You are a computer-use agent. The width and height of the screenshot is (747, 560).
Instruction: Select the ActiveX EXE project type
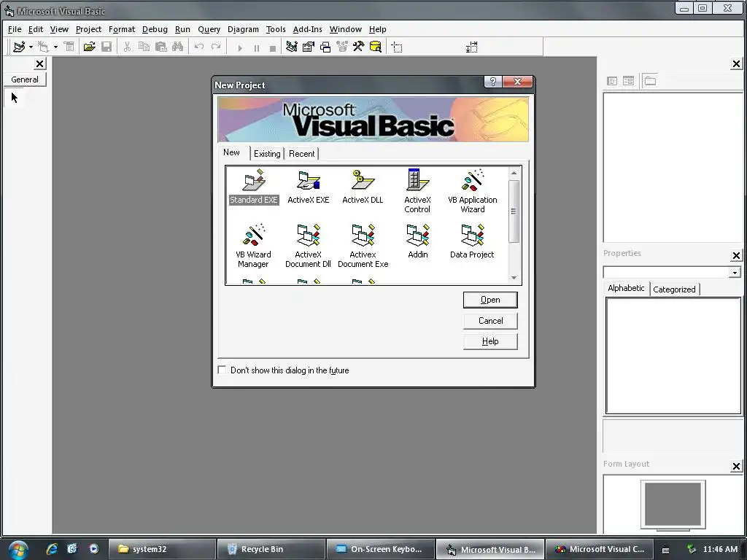(309, 187)
